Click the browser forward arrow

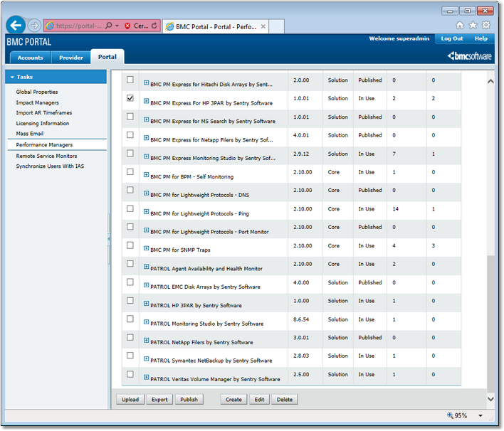click(x=34, y=26)
